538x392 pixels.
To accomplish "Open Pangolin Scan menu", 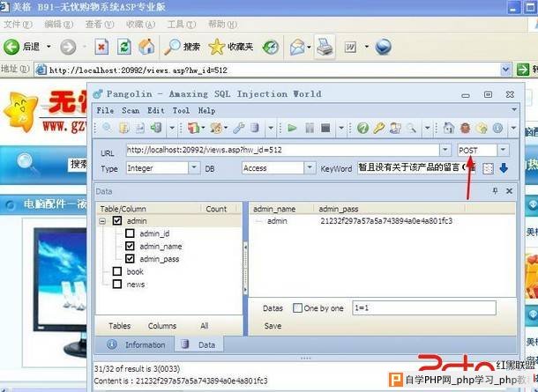I will (131, 110).
